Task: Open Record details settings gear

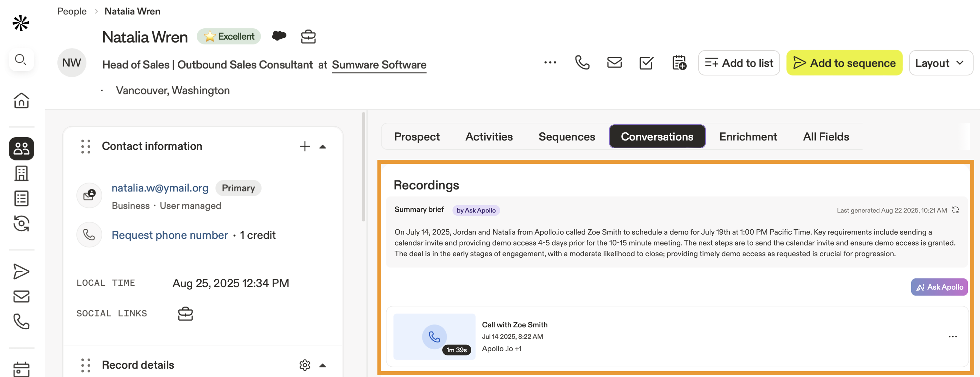Action: (304, 365)
